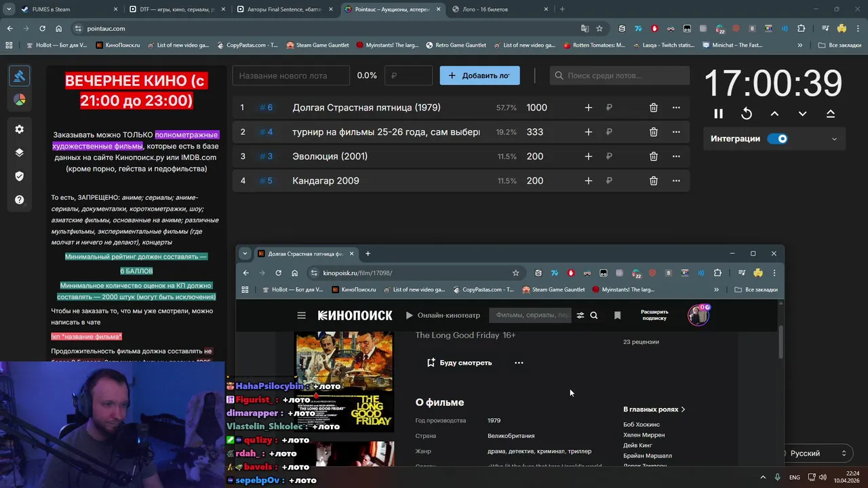Open the help question mark icon in sidebar
This screenshot has width=868, height=488.
click(19, 200)
